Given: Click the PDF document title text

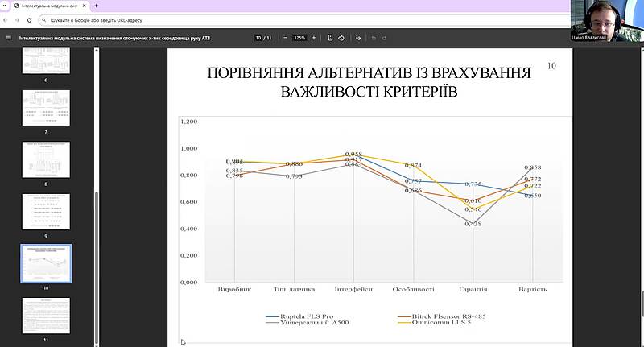Looking at the screenshot, I should pyautogui.click(x=114, y=38).
